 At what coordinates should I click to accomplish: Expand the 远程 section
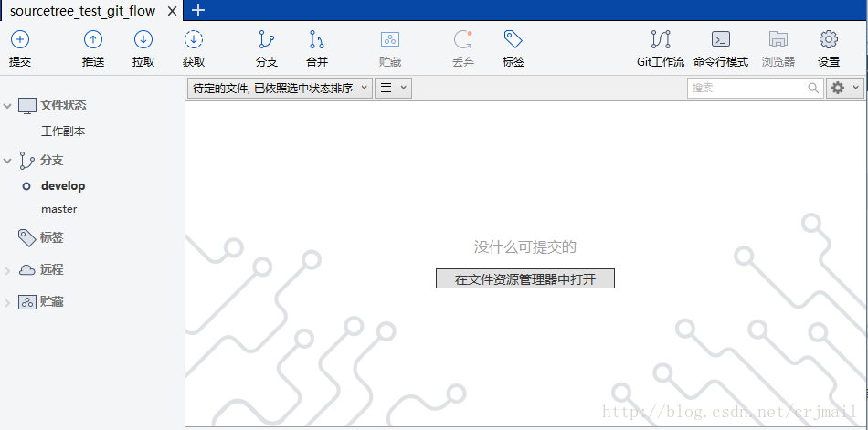7,270
